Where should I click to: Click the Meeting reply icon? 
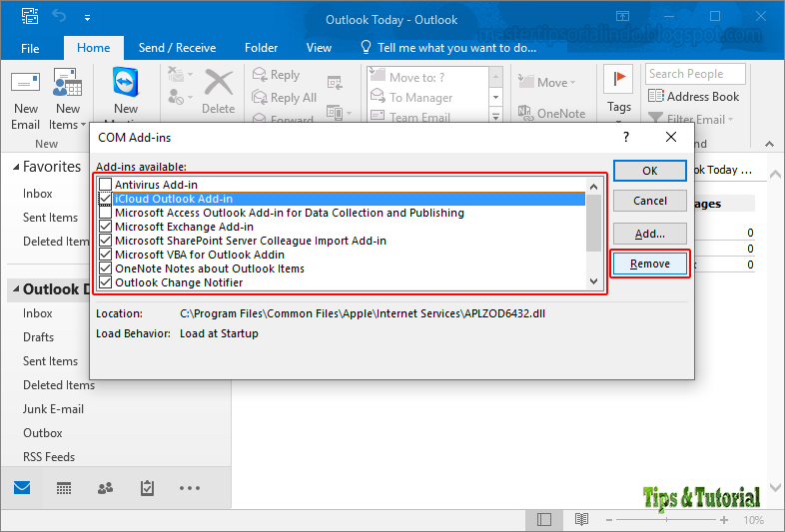[335, 83]
